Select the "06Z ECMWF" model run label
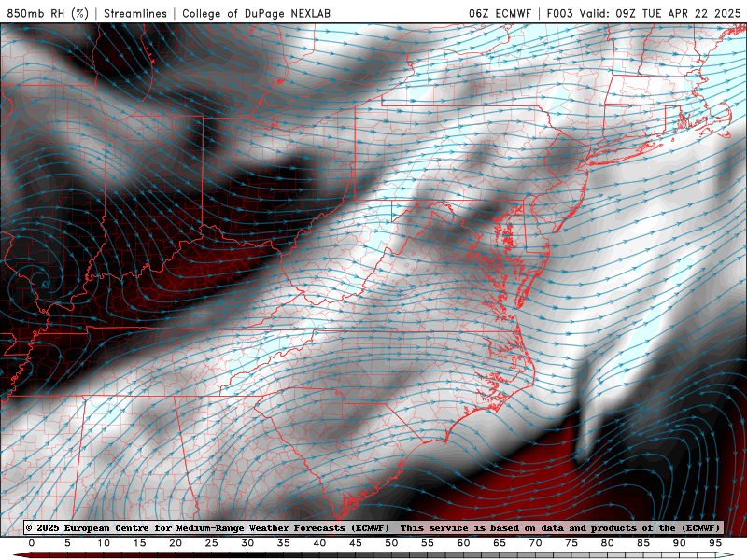 coord(500,13)
